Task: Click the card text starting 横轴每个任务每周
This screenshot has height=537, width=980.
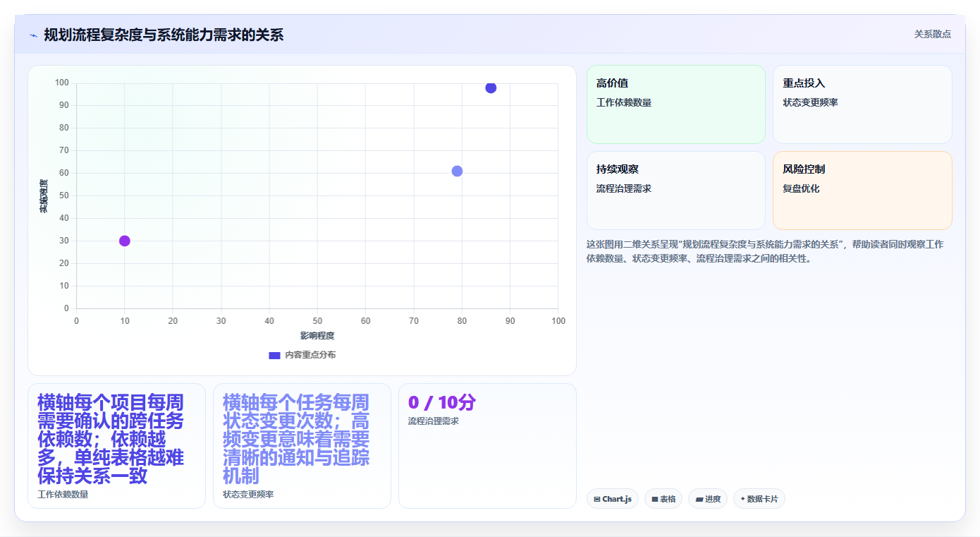Action: pos(296,439)
